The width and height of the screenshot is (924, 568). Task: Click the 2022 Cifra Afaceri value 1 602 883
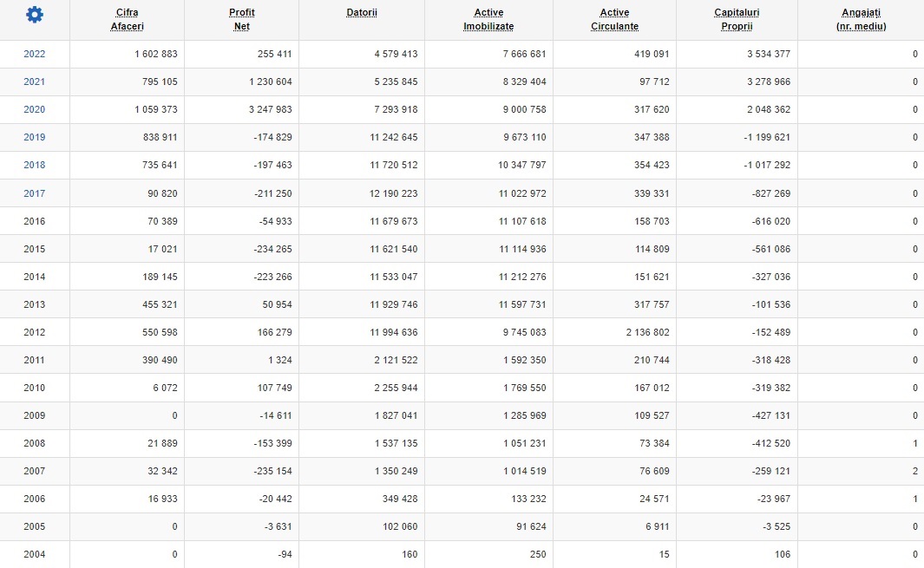(x=156, y=54)
